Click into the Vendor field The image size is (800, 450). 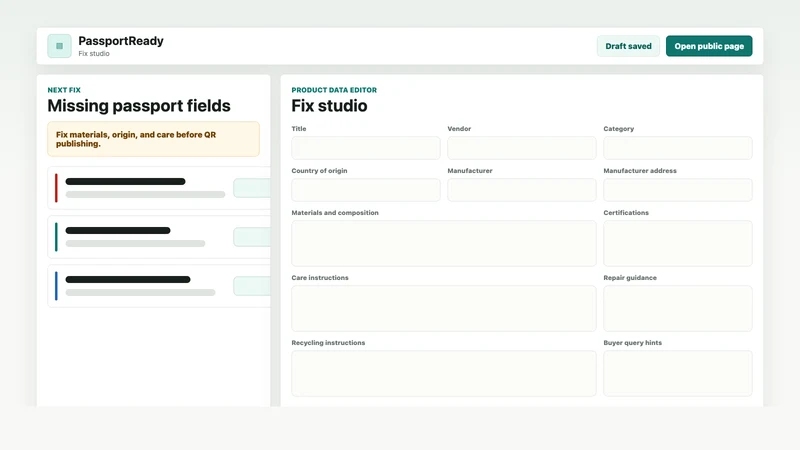pyautogui.click(x=521, y=148)
